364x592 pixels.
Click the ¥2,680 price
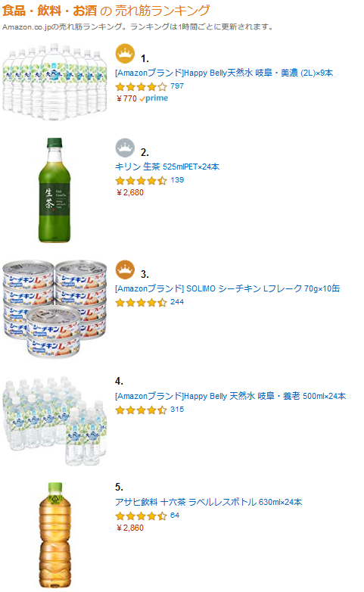coord(130,192)
